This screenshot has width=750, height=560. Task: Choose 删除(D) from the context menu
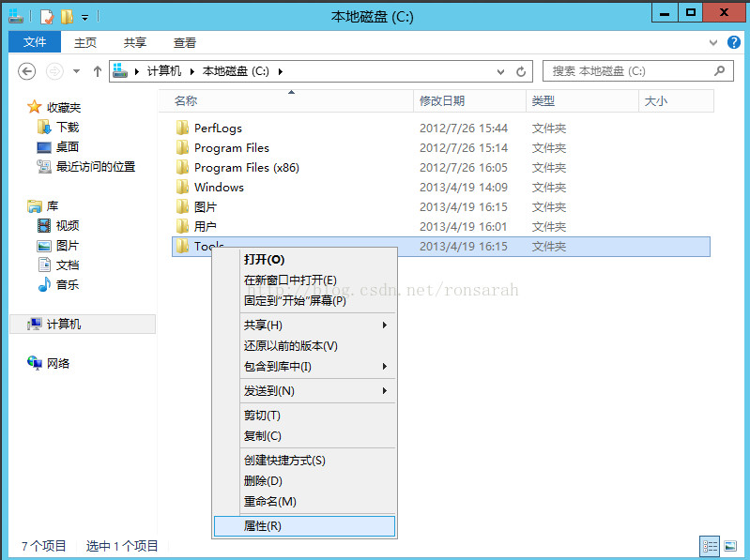point(304,480)
